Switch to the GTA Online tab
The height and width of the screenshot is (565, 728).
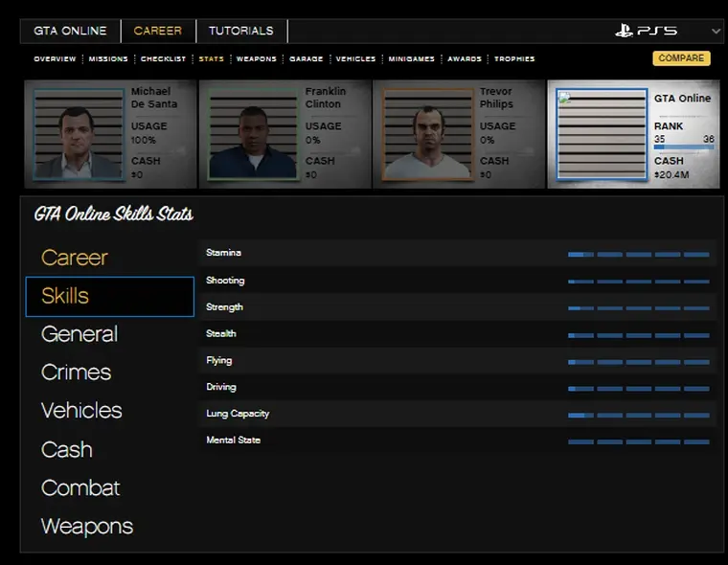70,31
